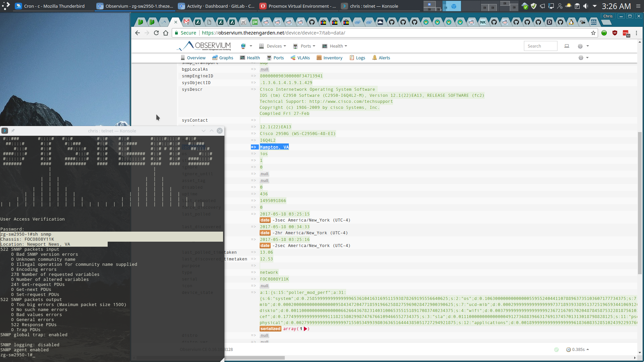
Task: Open the panel hamburger settings
Action: (x=638, y=6)
